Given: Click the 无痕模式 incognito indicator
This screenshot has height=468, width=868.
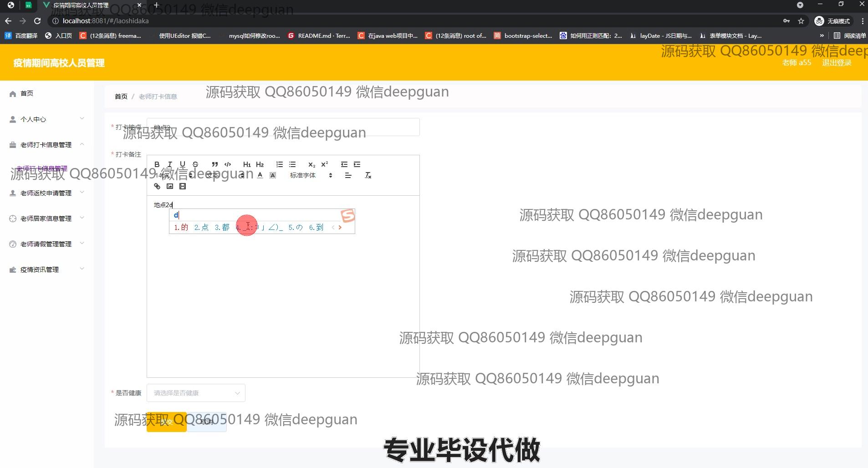Looking at the screenshot, I should (832, 21).
